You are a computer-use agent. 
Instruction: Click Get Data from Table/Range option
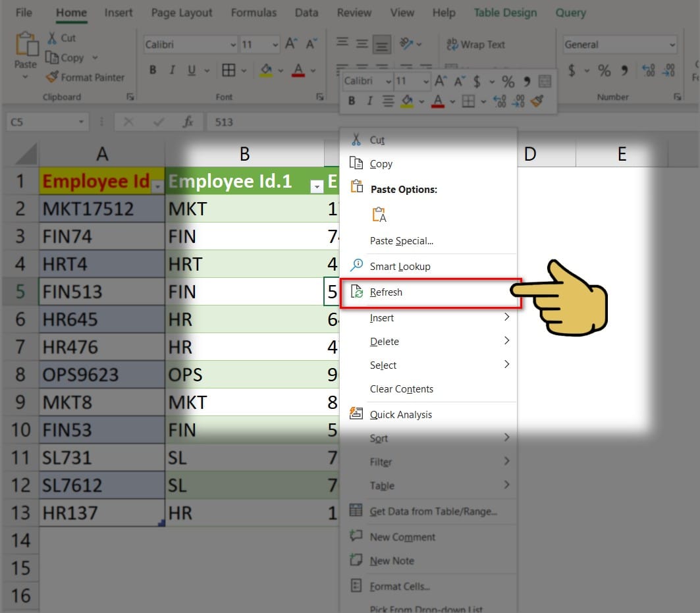point(433,511)
